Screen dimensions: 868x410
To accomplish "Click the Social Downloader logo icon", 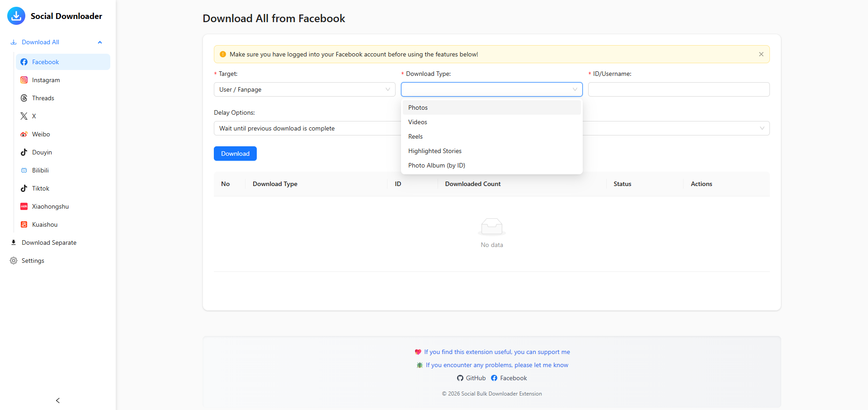I will coord(16,16).
